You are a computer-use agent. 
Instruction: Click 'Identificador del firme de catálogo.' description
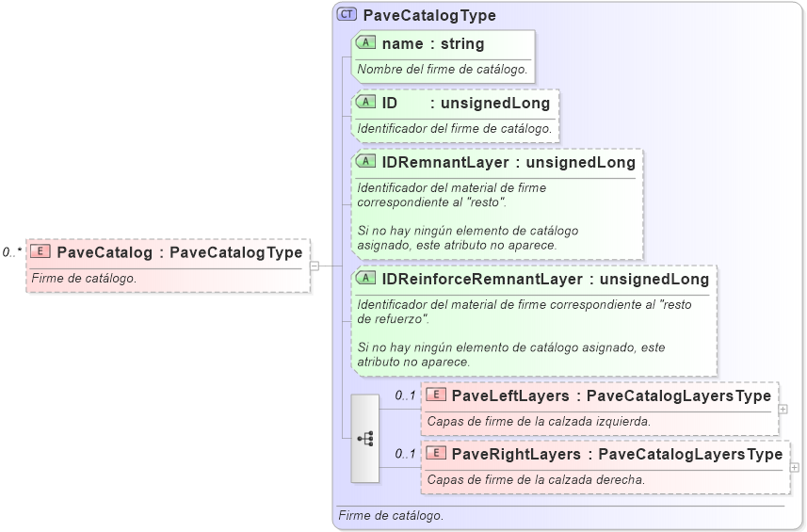[x=455, y=128]
